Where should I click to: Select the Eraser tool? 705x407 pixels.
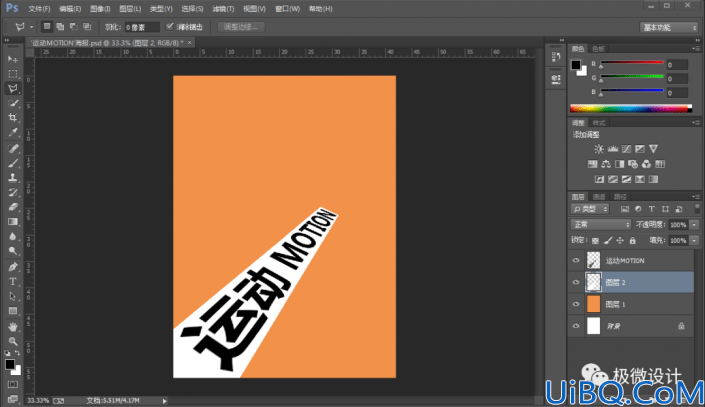[13, 207]
